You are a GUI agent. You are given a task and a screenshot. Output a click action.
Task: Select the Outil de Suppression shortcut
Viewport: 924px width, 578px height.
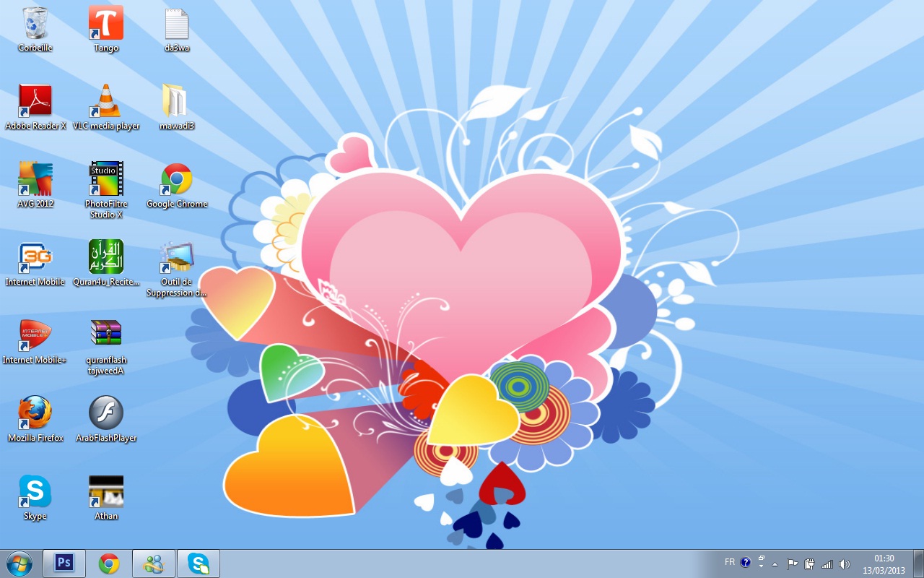(177, 268)
